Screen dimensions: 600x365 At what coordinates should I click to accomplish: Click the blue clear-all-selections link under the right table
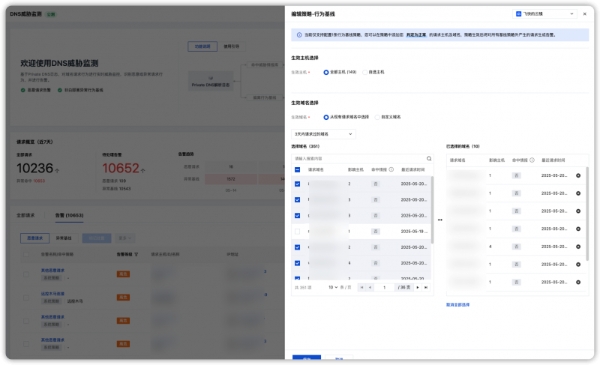tap(458, 305)
